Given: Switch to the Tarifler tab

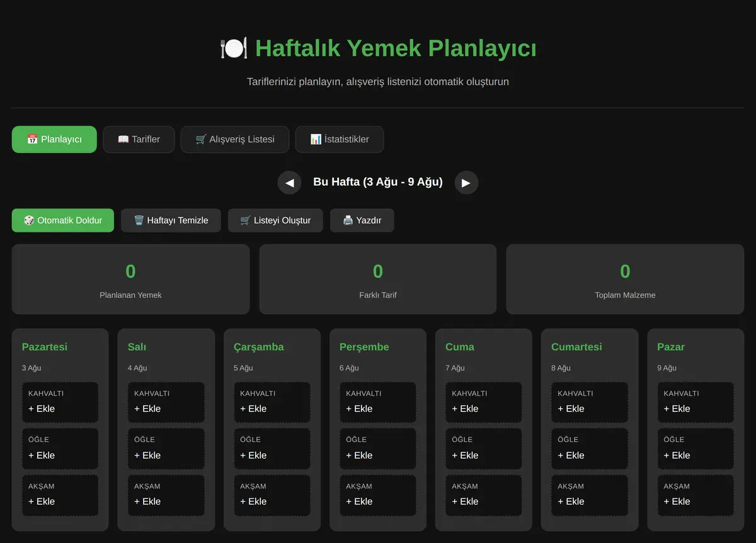Looking at the screenshot, I should coord(139,139).
